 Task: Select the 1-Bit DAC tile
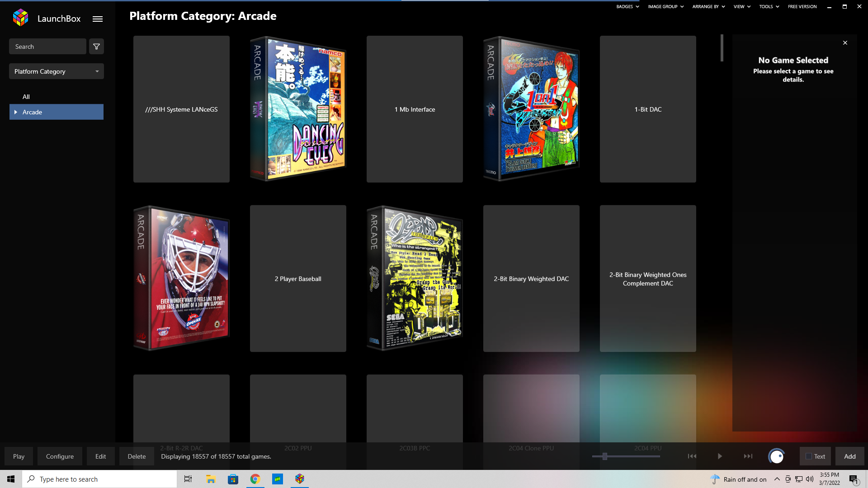(x=648, y=109)
